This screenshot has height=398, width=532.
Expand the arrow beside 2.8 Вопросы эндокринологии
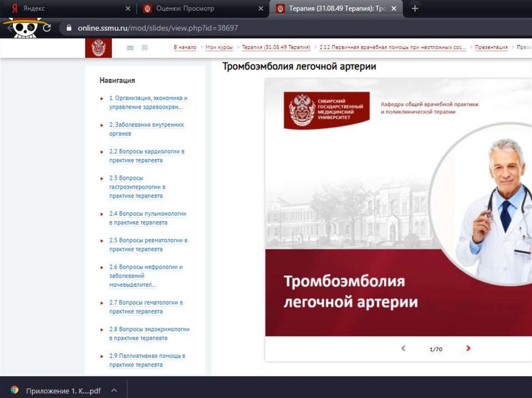coord(102,330)
